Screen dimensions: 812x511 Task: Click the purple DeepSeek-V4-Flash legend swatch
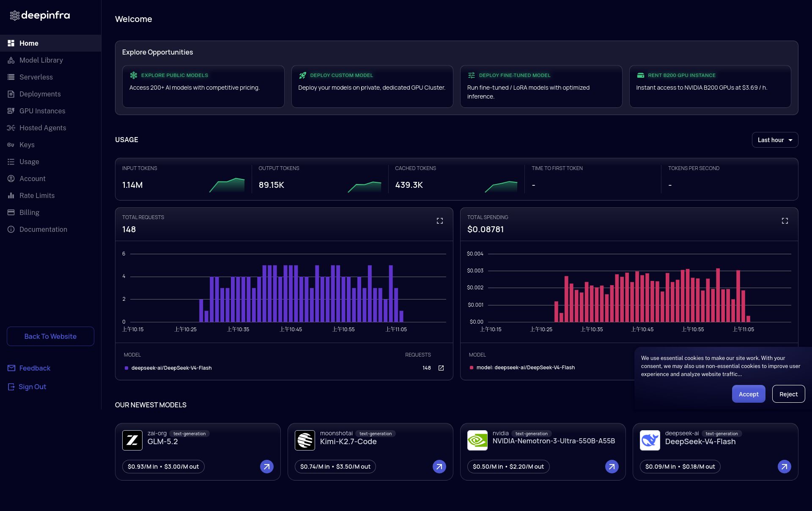[126, 368]
